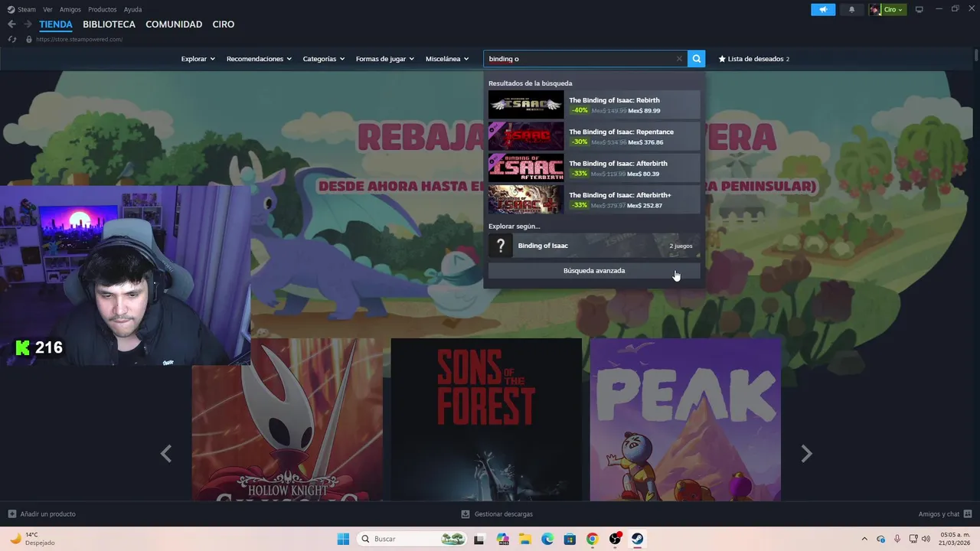Viewport: 980px width, 551px height.
Task: Explore the Binding of Isaac tag row
Action: coord(594,246)
